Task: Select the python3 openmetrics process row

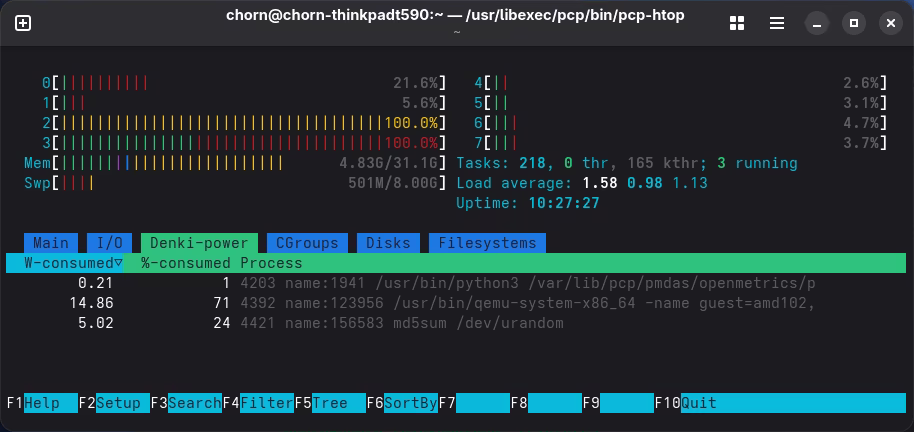Action: pos(456,283)
